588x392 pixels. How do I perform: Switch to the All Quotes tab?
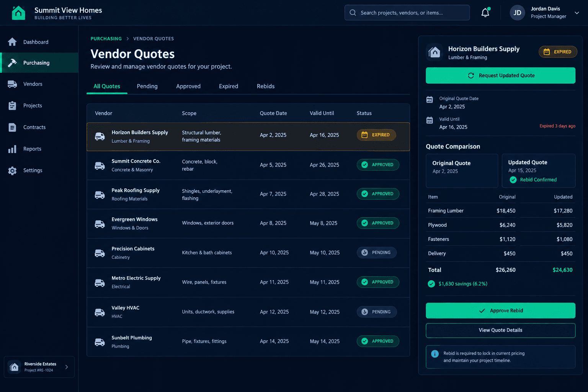(x=107, y=87)
